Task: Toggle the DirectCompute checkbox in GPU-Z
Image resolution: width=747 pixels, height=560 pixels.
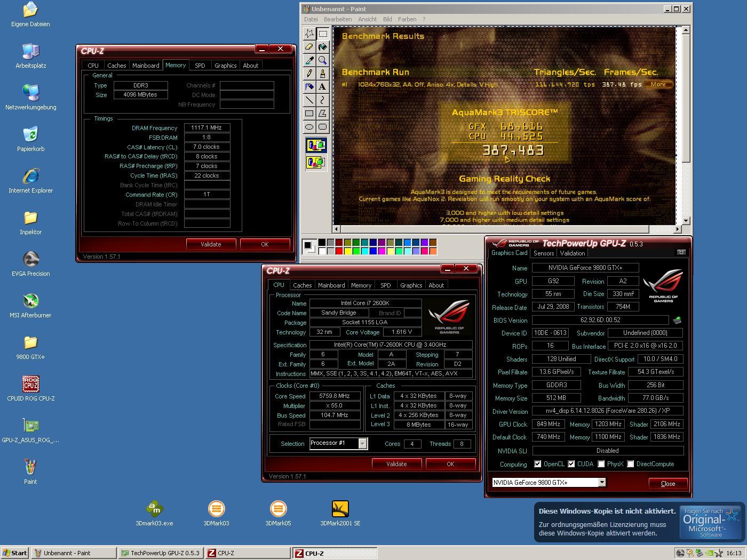Action: point(631,464)
